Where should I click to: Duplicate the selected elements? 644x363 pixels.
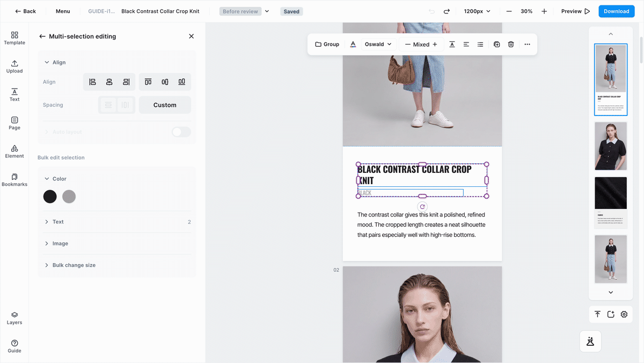coord(496,45)
